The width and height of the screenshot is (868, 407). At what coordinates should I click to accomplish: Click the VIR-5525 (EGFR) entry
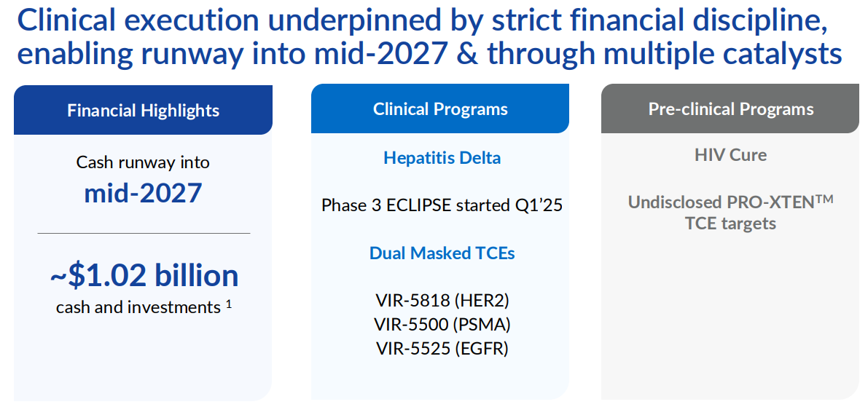click(x=442, y=348)
